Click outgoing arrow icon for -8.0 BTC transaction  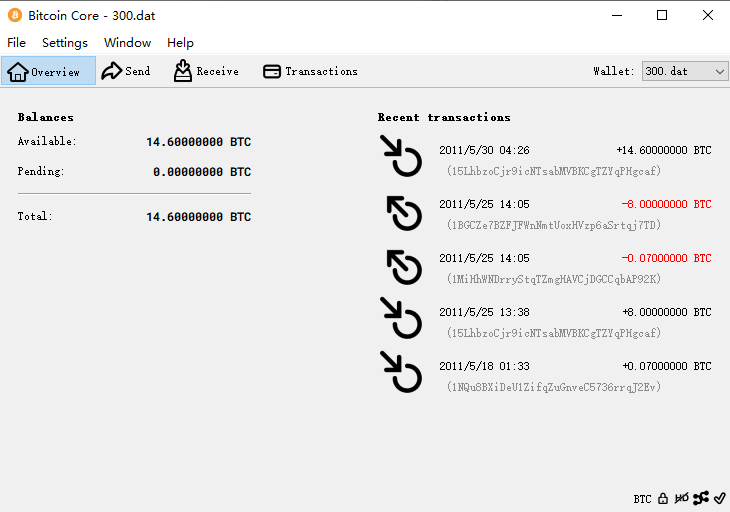click(x=404, y=214)
